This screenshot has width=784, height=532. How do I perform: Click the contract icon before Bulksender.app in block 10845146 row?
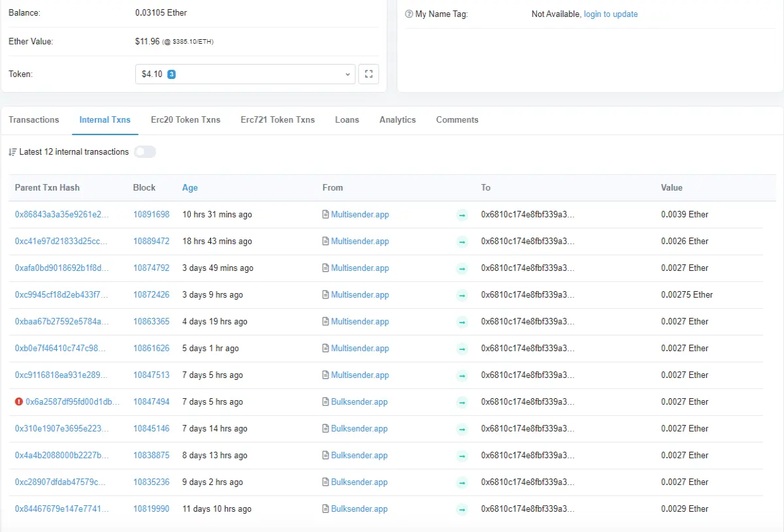point(326,429)
